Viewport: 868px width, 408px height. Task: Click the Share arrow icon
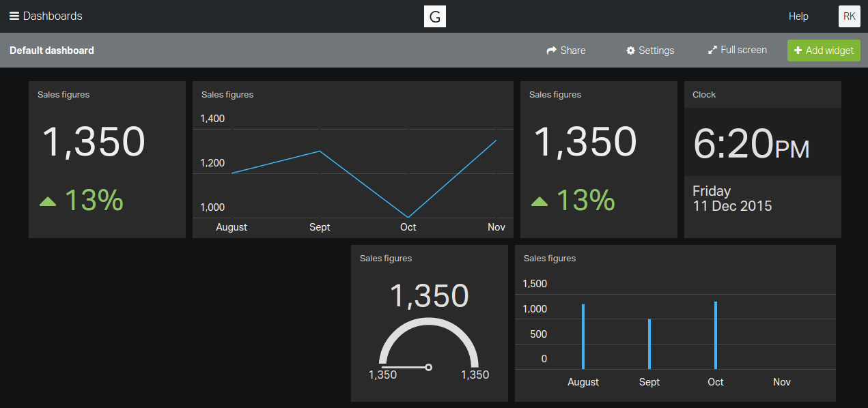coord(550,50)
